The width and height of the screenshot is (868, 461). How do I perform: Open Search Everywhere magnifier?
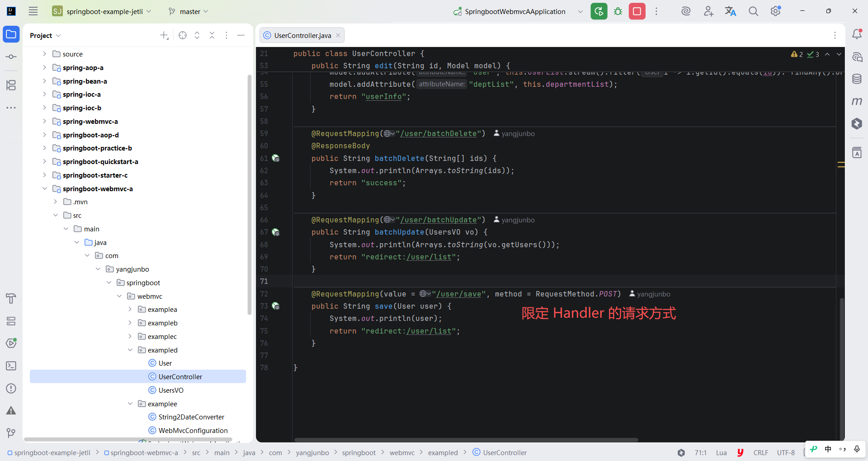pos(753,11)
